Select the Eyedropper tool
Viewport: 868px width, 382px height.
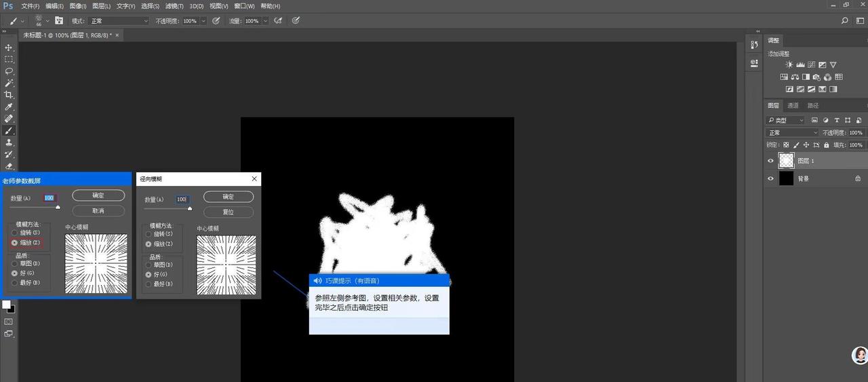(9, 107)
